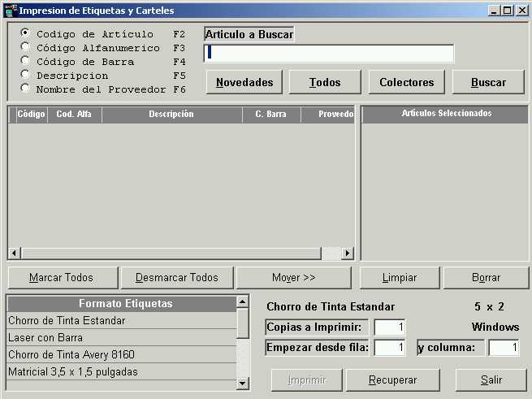Select the Codigo de Articulo radio option
Screen dimensions: 532x399
(25, 33)
